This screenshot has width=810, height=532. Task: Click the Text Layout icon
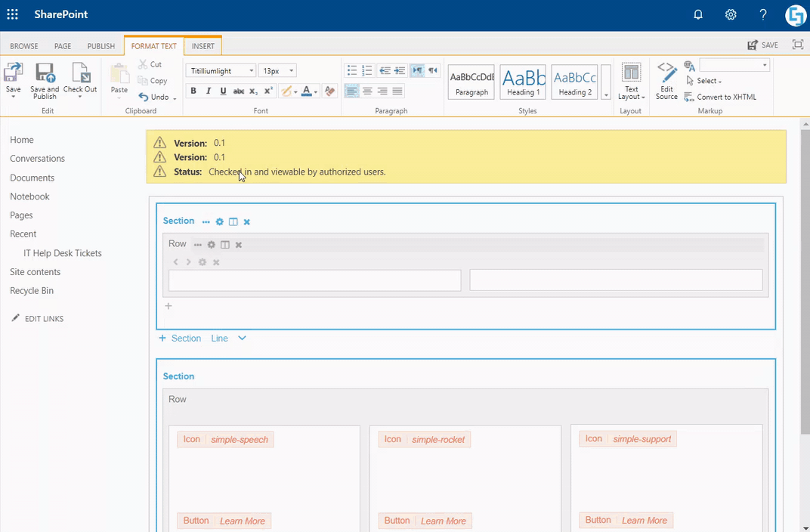(x=631, y=79)
